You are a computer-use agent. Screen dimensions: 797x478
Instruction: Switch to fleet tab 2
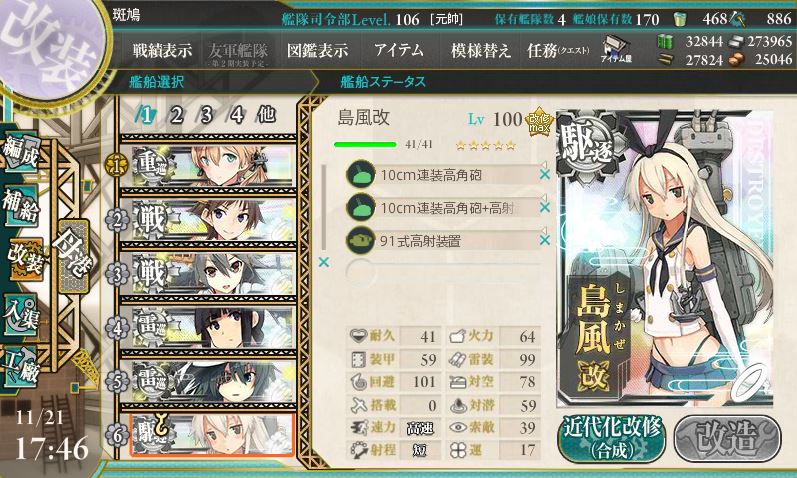(x=176, y=115)
